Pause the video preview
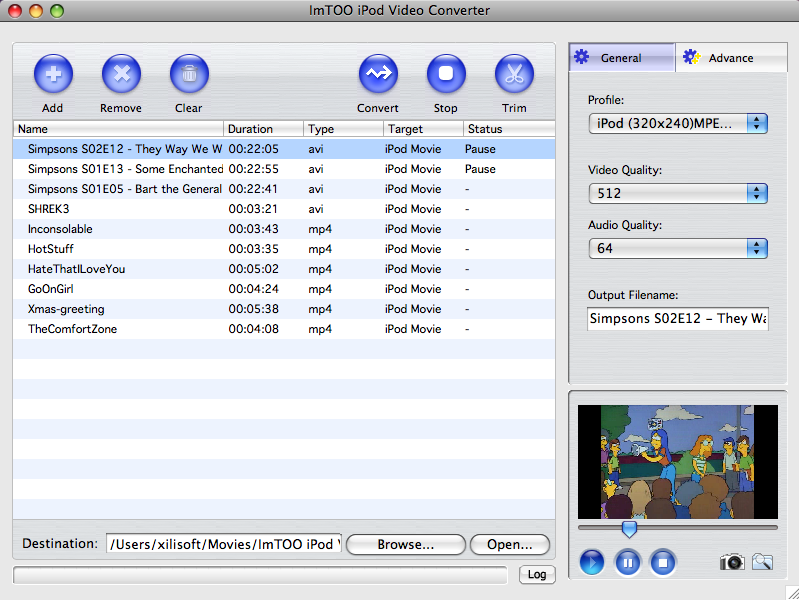Screen dimensions: 799x600 pyautogui.click(x=627, y=562)
